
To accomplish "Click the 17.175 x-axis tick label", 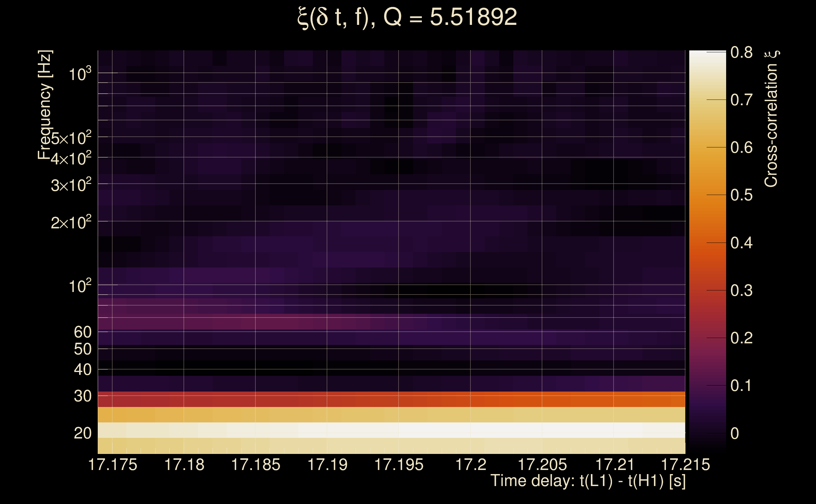I will 113,465.
